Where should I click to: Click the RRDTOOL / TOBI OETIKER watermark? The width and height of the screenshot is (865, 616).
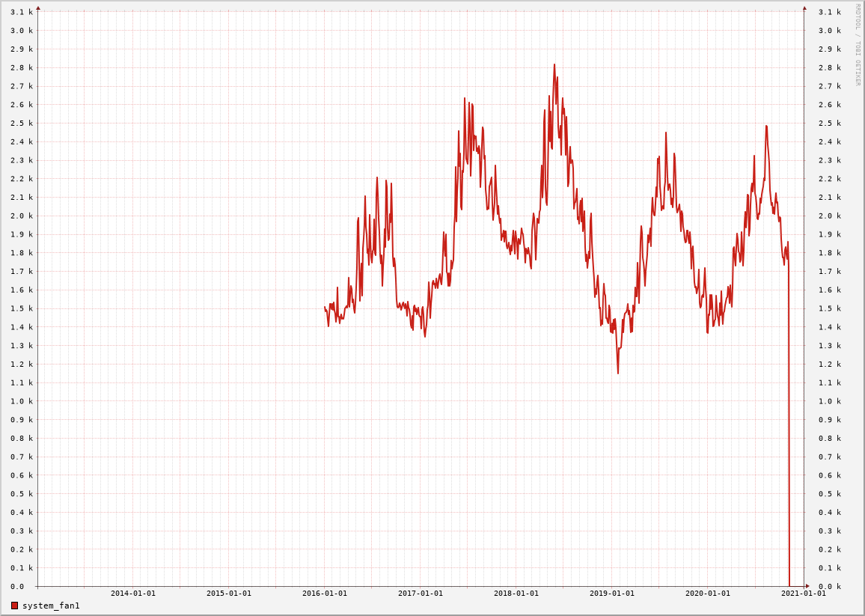[858, 45]
